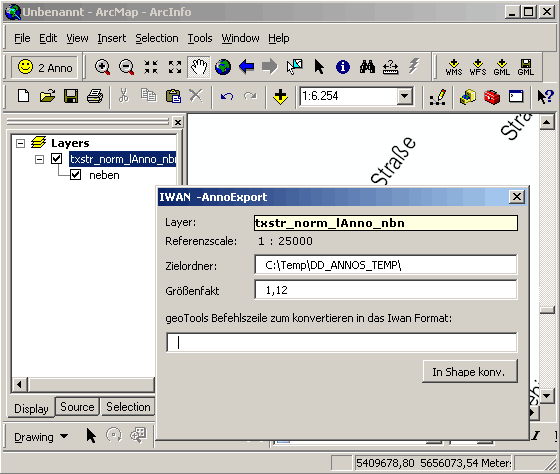Print the map
Image resolution: width=560 pixels, height=474 pixels.
coord(95,96)
